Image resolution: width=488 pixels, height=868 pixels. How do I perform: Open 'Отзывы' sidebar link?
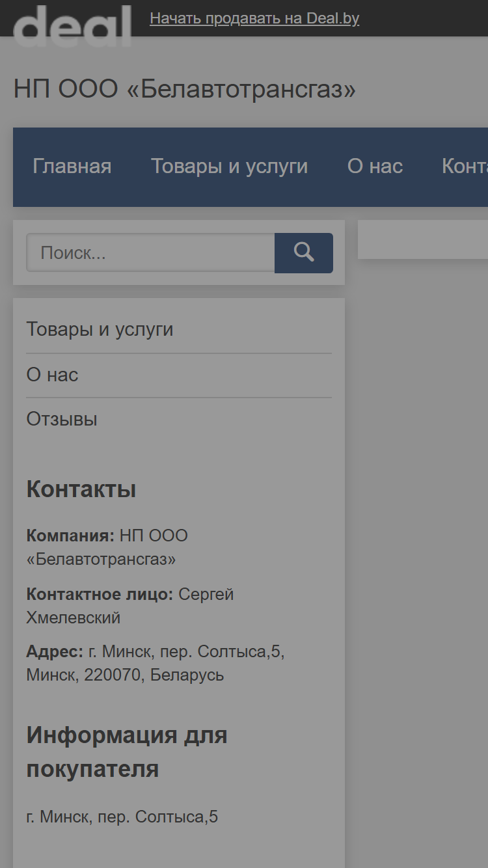pyautogui.click(x=62, y=419)
